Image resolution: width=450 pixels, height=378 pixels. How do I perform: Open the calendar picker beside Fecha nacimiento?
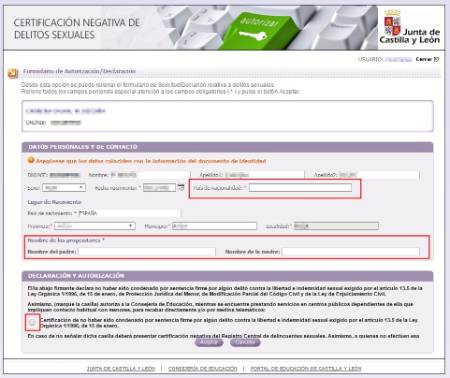(181, 188)
